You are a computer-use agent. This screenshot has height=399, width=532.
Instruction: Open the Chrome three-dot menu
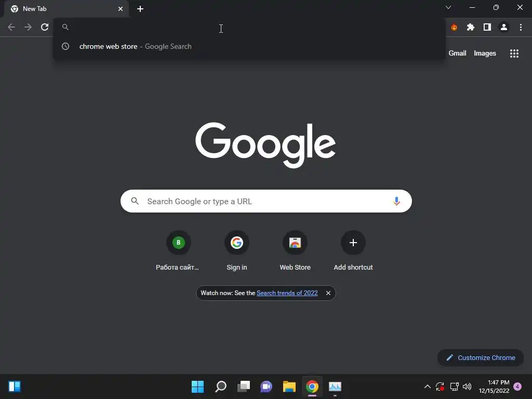click(x=521, y=27)
